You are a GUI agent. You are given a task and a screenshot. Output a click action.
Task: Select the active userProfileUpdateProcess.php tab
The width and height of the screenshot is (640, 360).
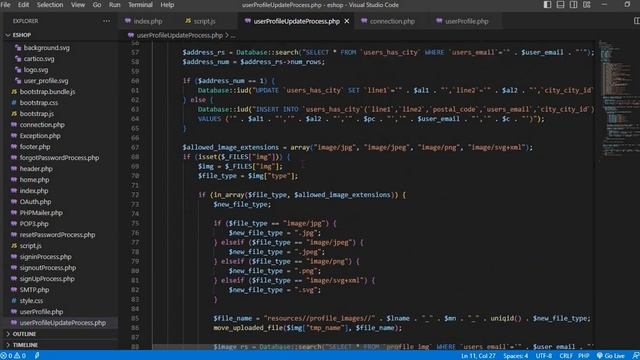[297, 21]
